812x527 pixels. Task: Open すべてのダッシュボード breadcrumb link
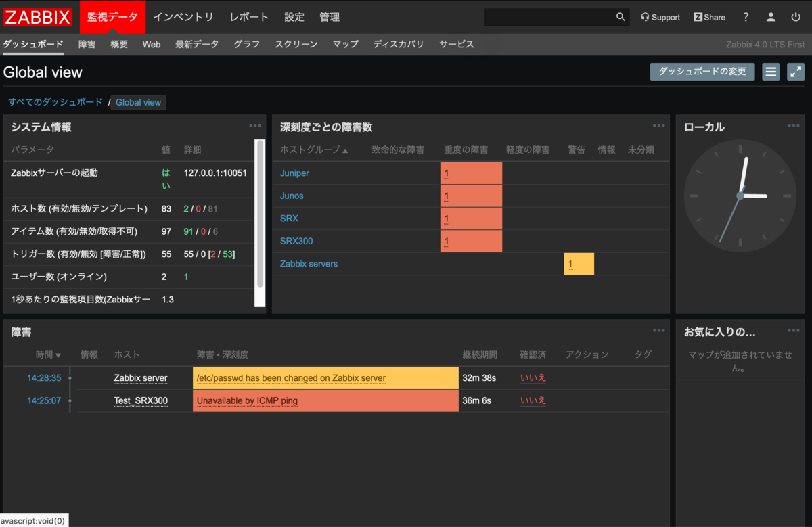point(55,102)
